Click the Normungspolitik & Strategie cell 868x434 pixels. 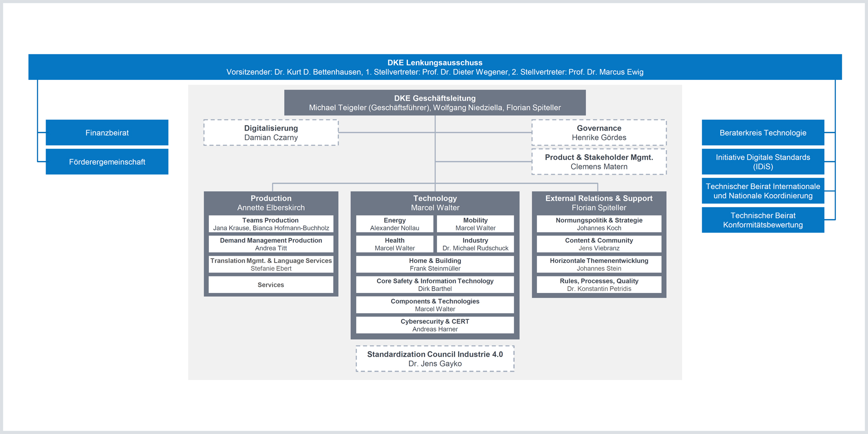pyautogui.click(x=599, y=224)
